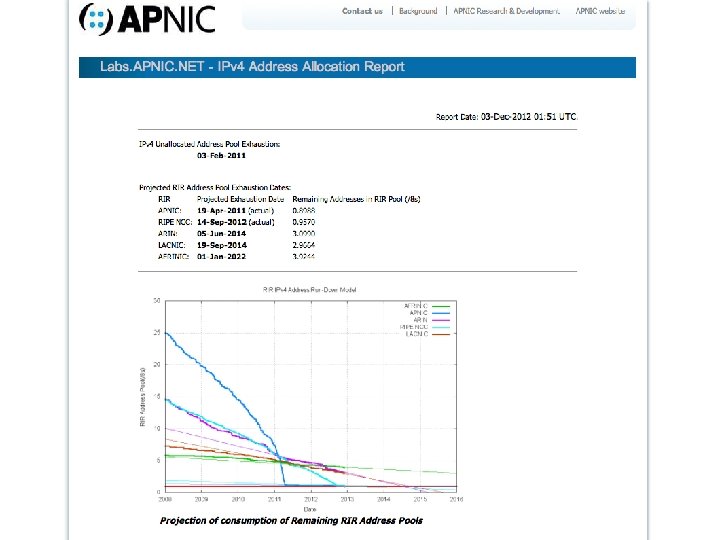
Task: Visit the APNIC website link
Action: [x=600, y=11]
